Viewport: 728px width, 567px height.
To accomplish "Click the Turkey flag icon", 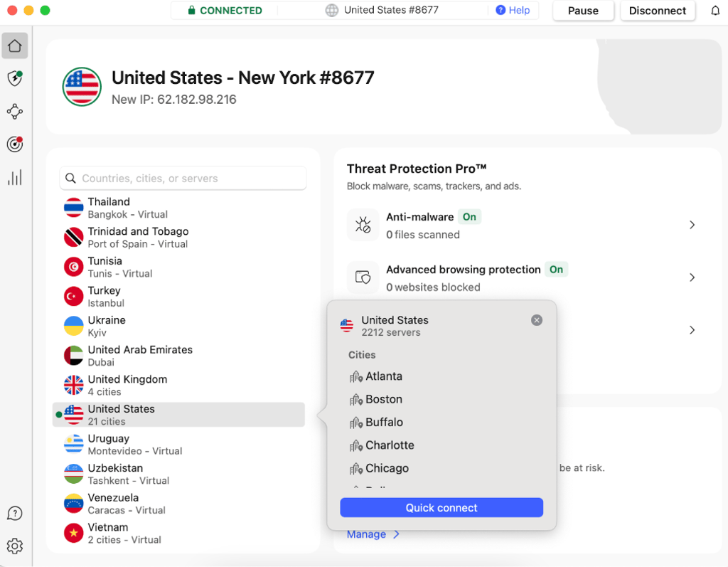I will (x=73, y=297).
